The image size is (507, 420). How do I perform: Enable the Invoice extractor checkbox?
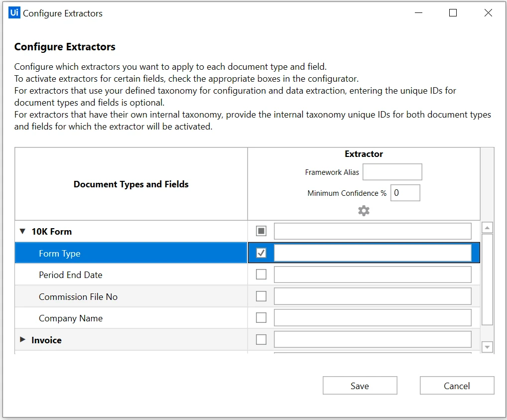261,339
